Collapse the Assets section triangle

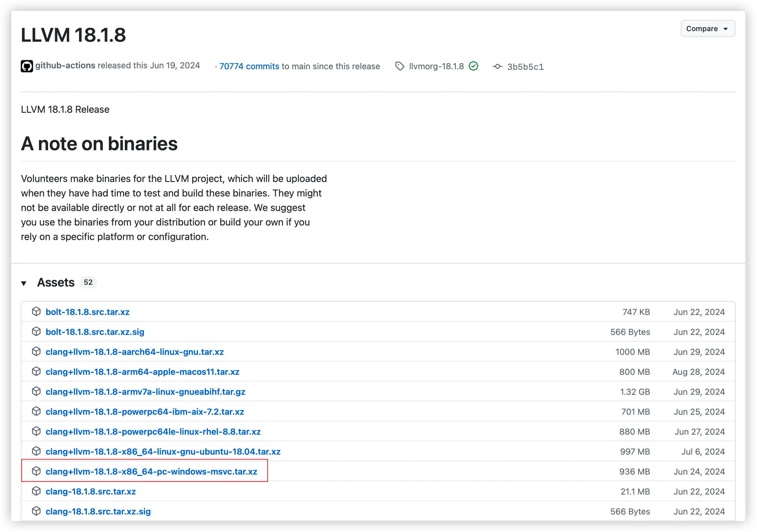[24, 283]
